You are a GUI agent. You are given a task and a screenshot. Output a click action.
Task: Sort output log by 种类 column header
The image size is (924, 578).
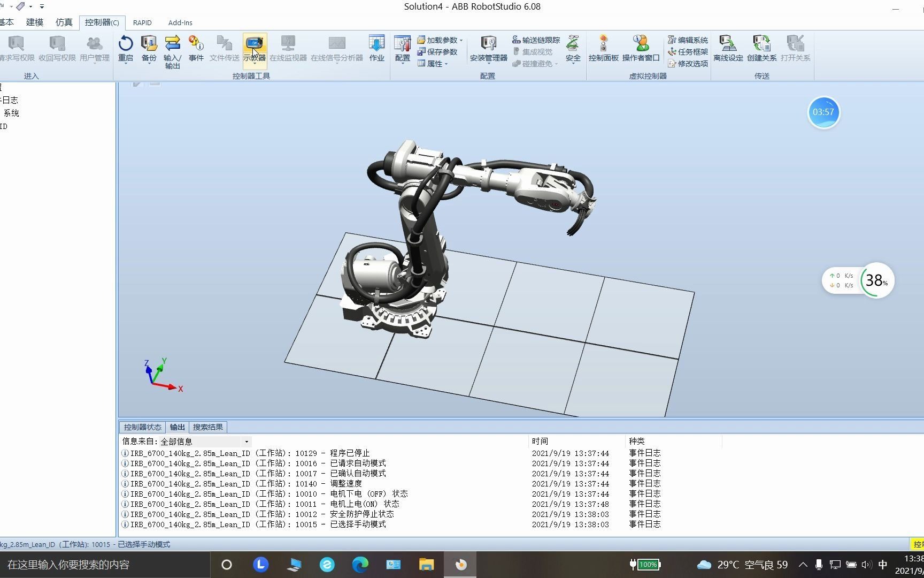click(x=674, y=442)
